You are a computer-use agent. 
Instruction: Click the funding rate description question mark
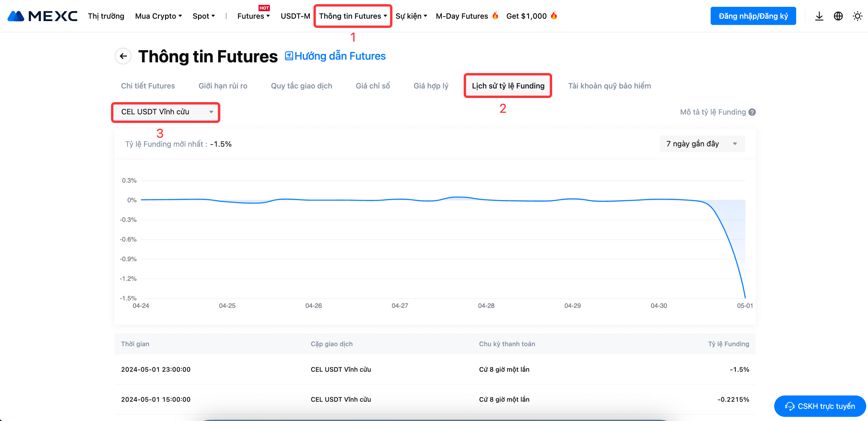coord(752,112)
